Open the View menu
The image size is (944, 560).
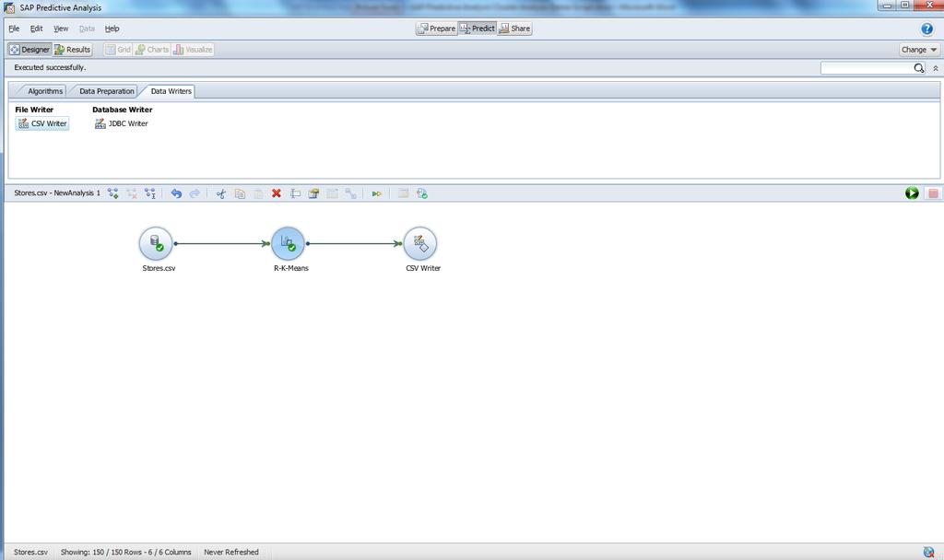tap(61, 29)
